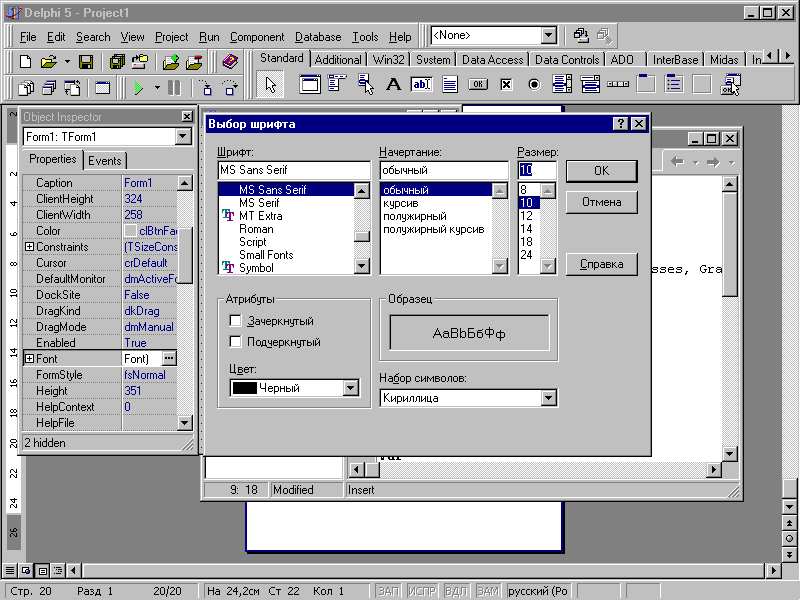Click the New Form toolbar icon
Screen dimensions: 800x600
tap(103, 88)
